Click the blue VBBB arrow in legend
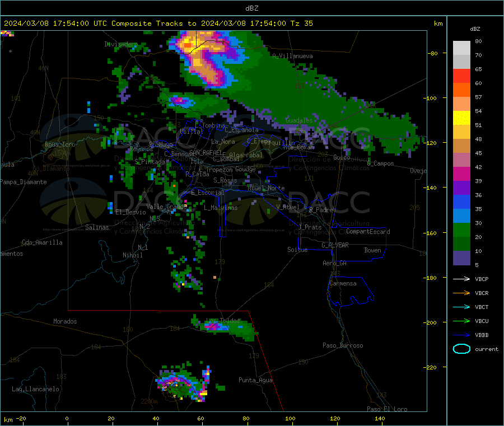The image size is (504, 426). (x=461, y=335)
